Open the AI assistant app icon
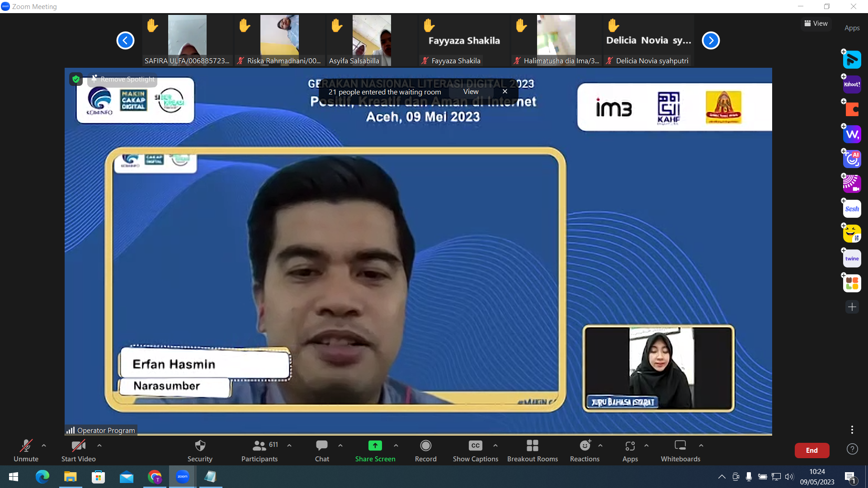The height and width of the screenshot is (488, 868). pyautogui.click(x=852, y=159)
